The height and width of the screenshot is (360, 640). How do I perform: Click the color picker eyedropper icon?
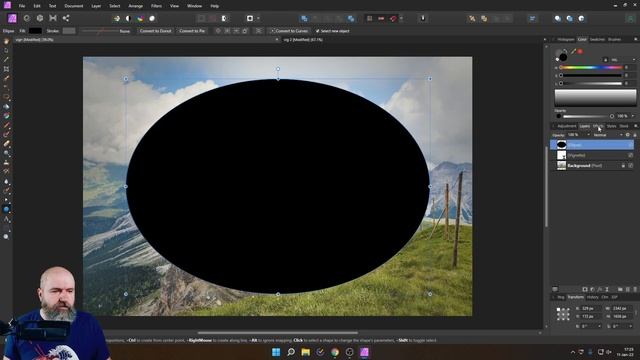click(573, 52)
